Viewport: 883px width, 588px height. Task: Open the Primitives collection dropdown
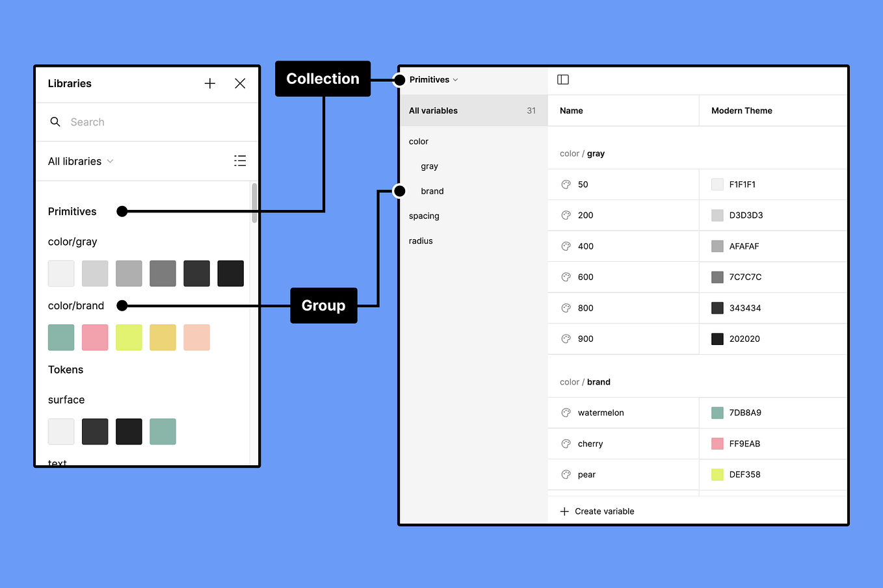coord(432,79)
